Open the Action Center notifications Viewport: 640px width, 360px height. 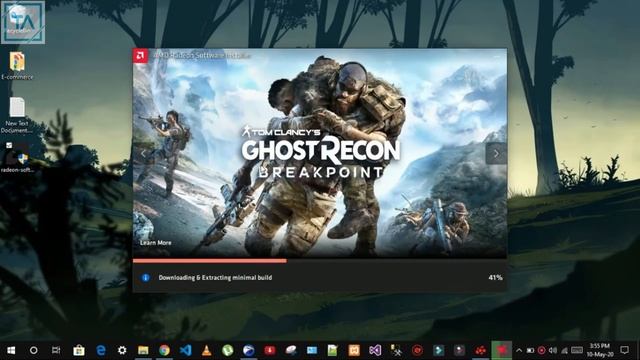pos(624,350)
